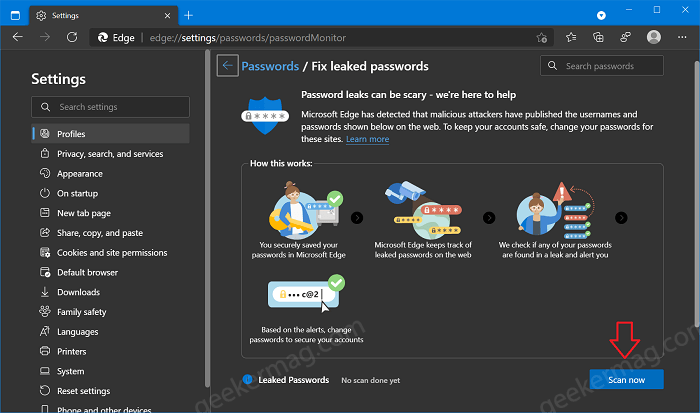Open the Collections icon

[x=598, y=38]
